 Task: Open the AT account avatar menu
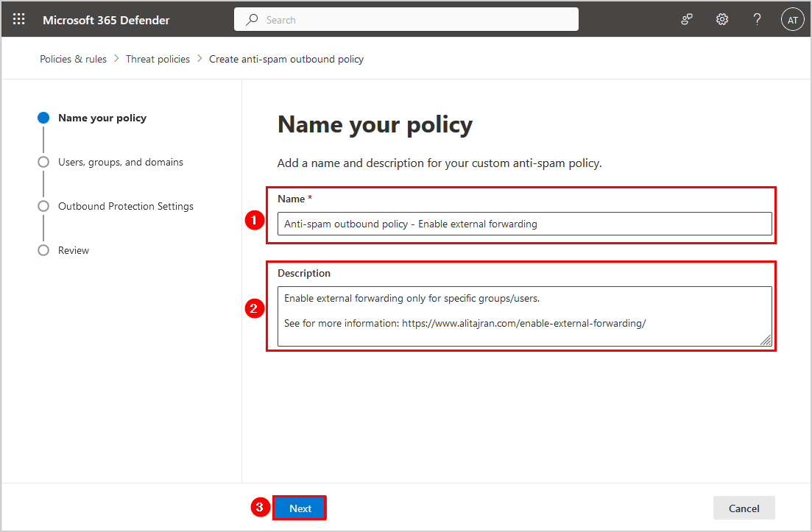[792, 20]
